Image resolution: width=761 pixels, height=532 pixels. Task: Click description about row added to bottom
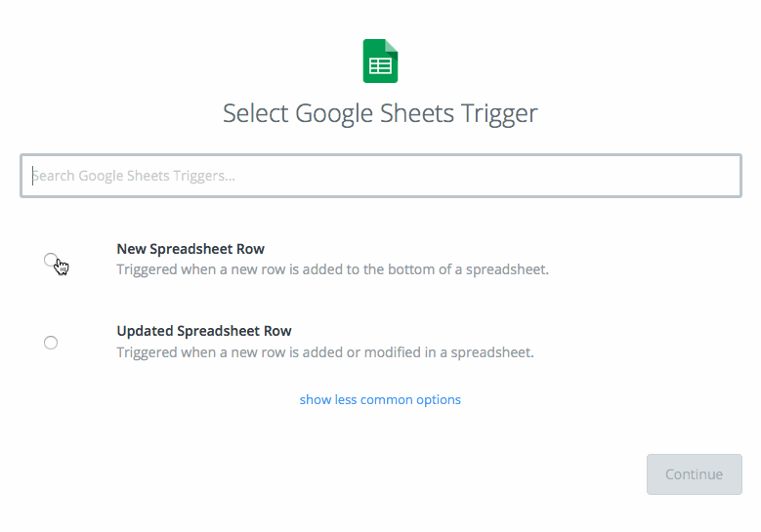coord(332,269)
